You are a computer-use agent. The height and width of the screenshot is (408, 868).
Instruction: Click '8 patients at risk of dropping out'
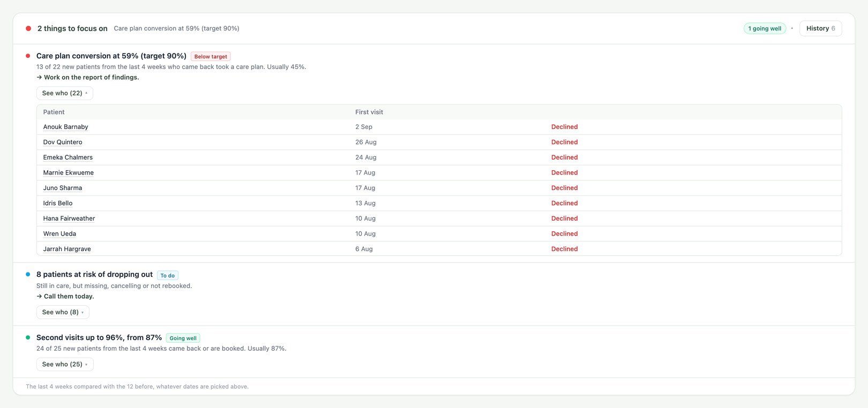pos(95,275)
